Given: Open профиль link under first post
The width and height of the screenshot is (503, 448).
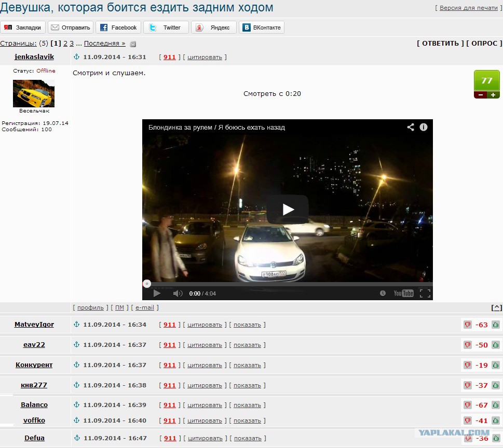Looking at the screenshot, I should [x=90, y=307].
